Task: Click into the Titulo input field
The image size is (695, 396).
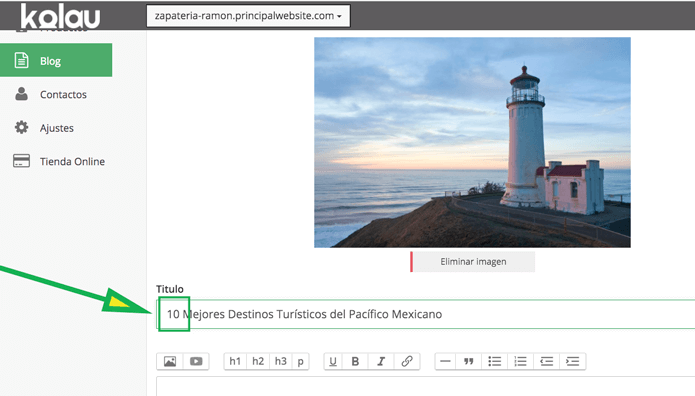Action: point(426,314)
